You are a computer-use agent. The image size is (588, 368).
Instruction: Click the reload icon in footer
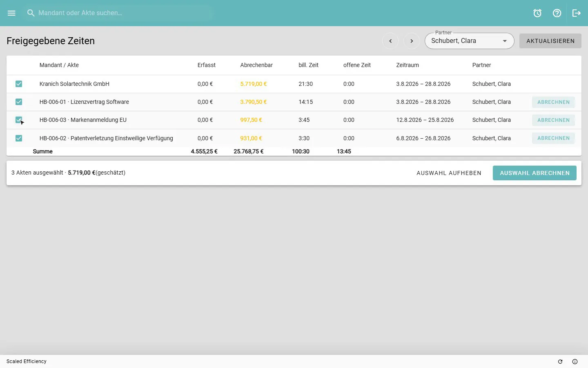(560, 361)
